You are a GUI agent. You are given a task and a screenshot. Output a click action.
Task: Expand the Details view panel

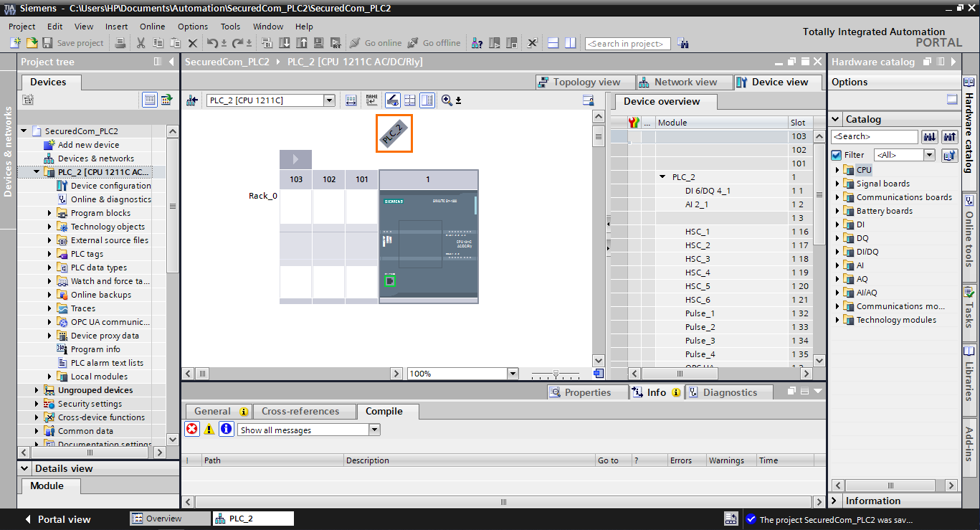25,468
